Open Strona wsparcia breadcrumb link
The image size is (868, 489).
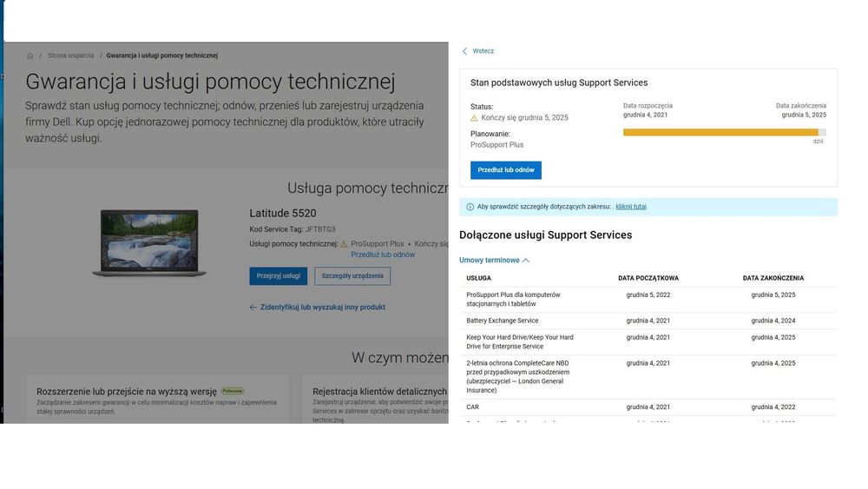pyautogui.click(x=70, y=56)
